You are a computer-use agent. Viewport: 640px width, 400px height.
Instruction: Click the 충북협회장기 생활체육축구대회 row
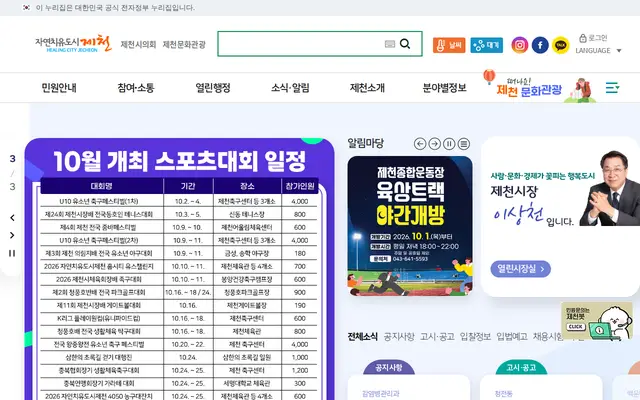(179, 370)
